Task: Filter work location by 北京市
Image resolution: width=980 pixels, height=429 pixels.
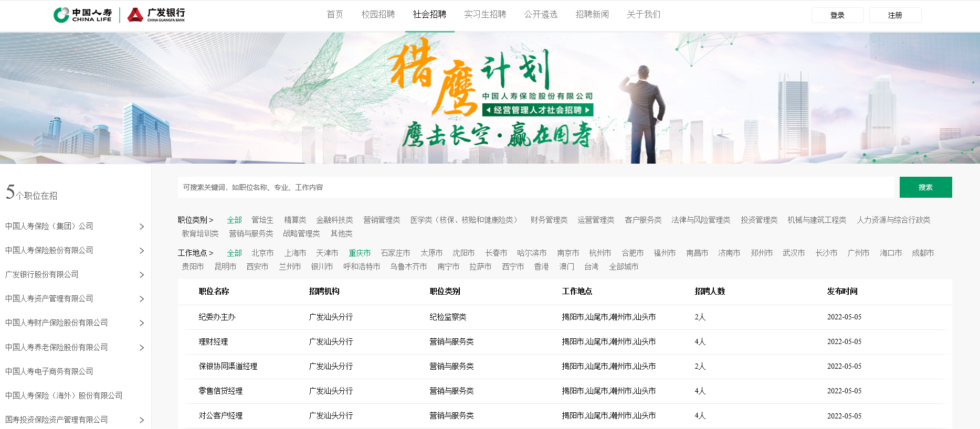Action: click(x=262, y=253)
